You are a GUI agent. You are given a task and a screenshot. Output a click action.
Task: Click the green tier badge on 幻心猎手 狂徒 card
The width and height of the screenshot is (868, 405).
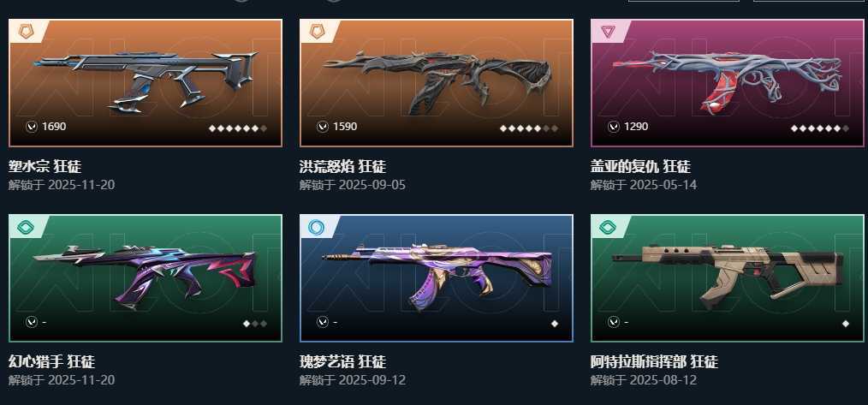pyautogui.click(x=26, y=227)
